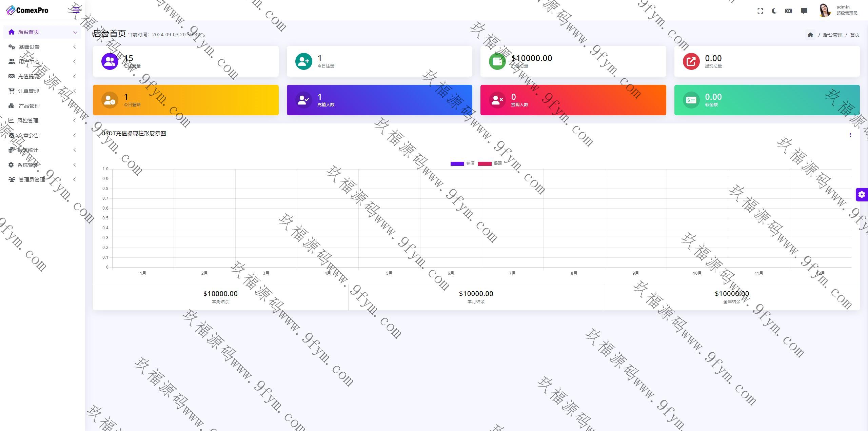Click 后台管理 breadcrumb link
The width and height of the screenshot is (868, 431).
click(x=832, y=35)
